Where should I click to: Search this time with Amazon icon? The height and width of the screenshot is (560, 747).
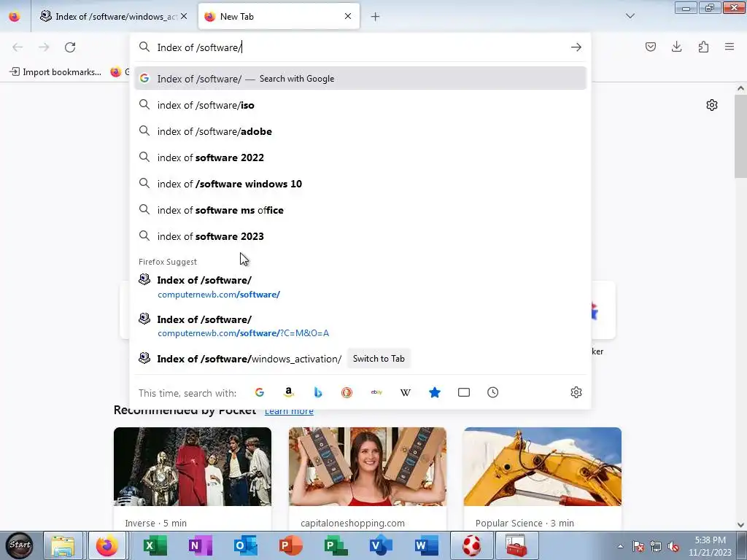pyautogui.click(x=289, y=392)
